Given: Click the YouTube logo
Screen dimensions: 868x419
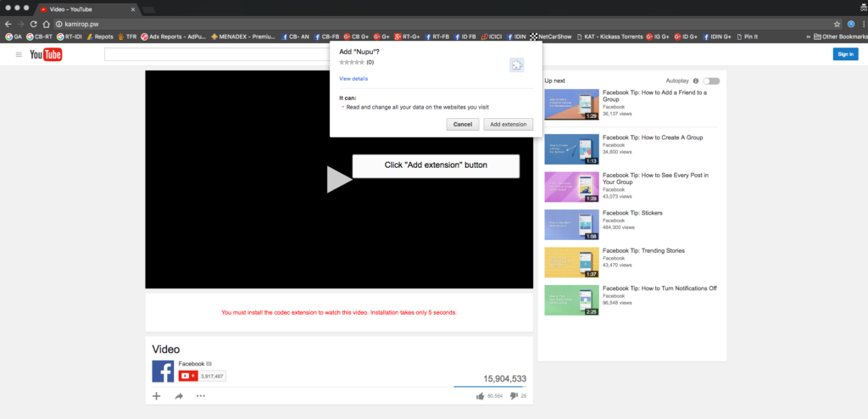Looking at the screenshot, I should point(46,54).
